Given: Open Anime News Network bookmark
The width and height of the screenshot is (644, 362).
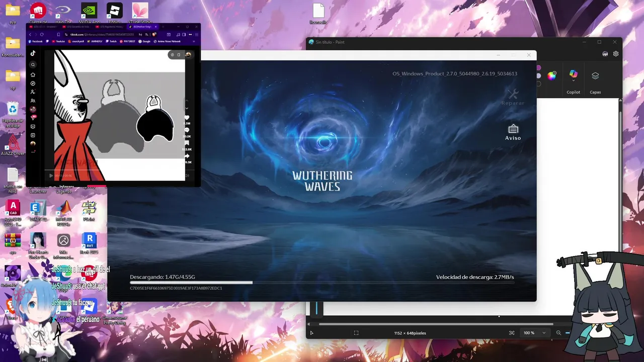Looking at the screenshot, I should point(167,41).
